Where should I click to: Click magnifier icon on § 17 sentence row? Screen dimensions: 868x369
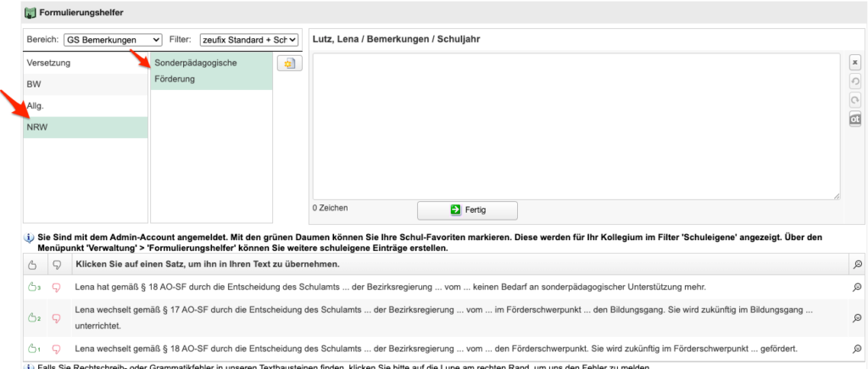click(858, 318)
